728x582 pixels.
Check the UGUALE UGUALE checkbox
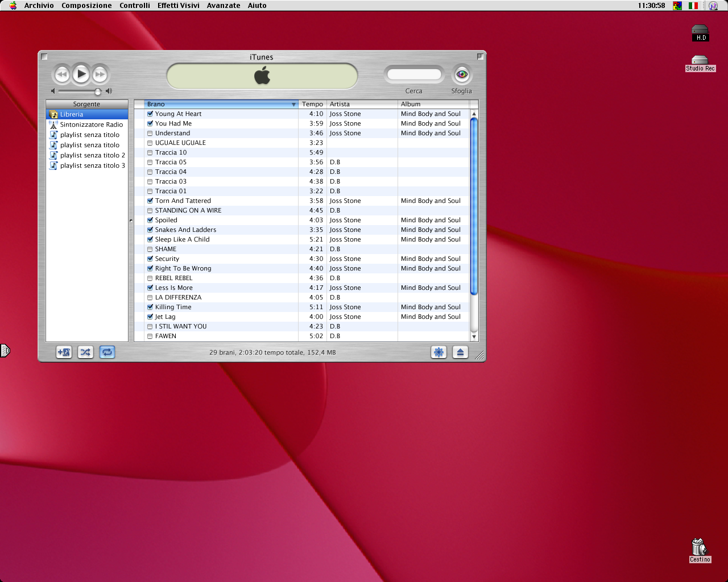[x=150, y=143]
